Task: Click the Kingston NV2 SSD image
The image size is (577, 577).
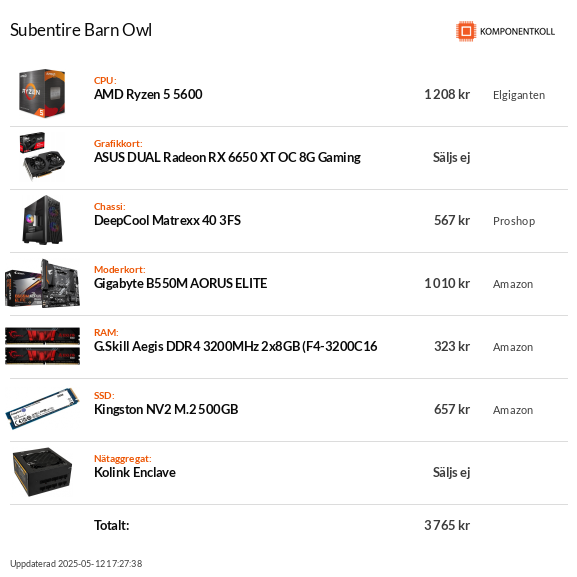Action: 42,409
